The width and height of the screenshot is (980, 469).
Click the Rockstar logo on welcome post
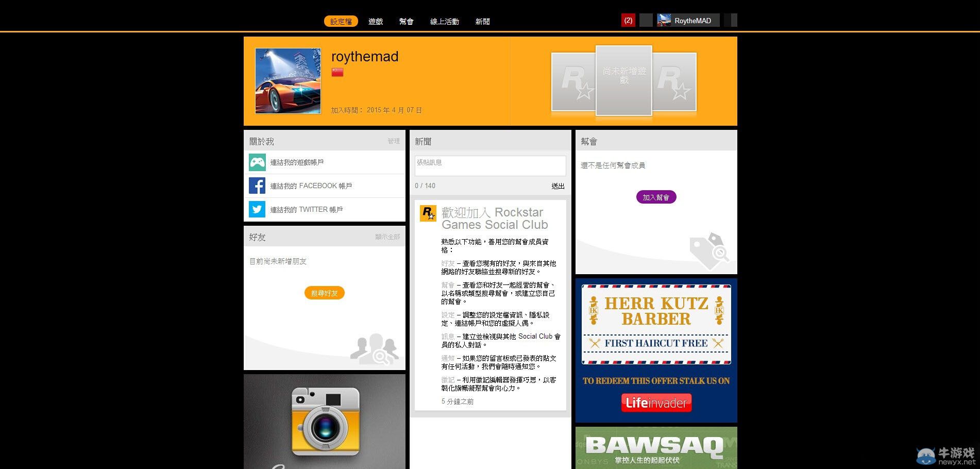[x=428, y=213]
